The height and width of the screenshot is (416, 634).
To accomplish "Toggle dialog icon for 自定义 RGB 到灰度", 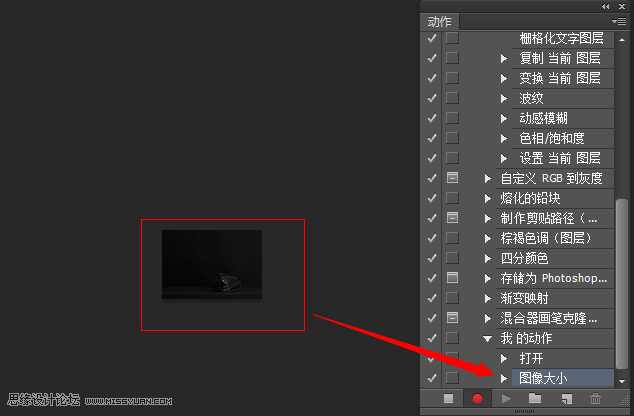I will click(x=452, y=178).
